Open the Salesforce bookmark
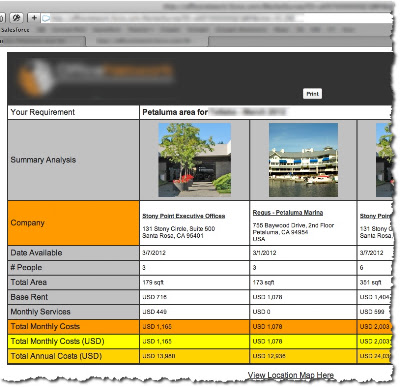The image size is (400, 387). (15, 30)
